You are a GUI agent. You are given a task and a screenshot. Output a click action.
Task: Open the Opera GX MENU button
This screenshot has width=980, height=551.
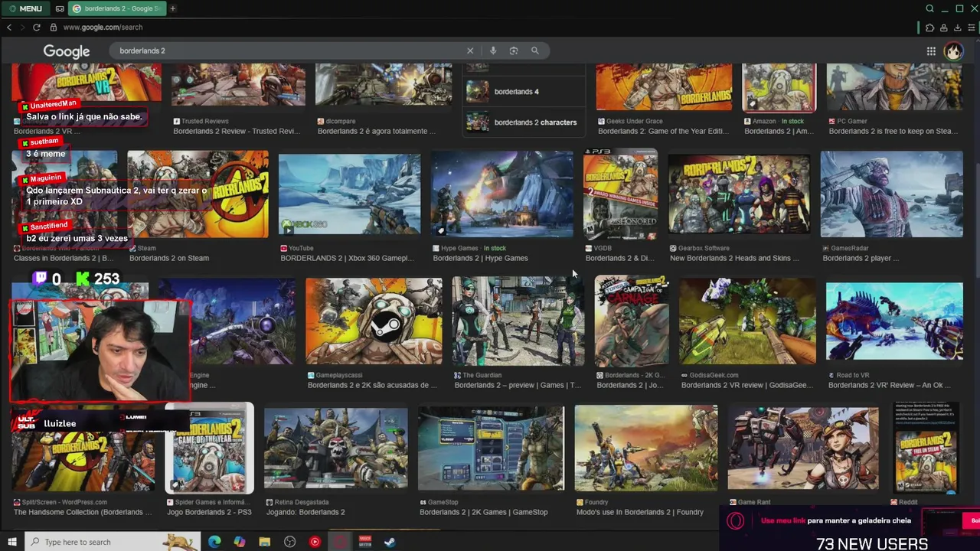pyautogui.click(x=25, y=8)
